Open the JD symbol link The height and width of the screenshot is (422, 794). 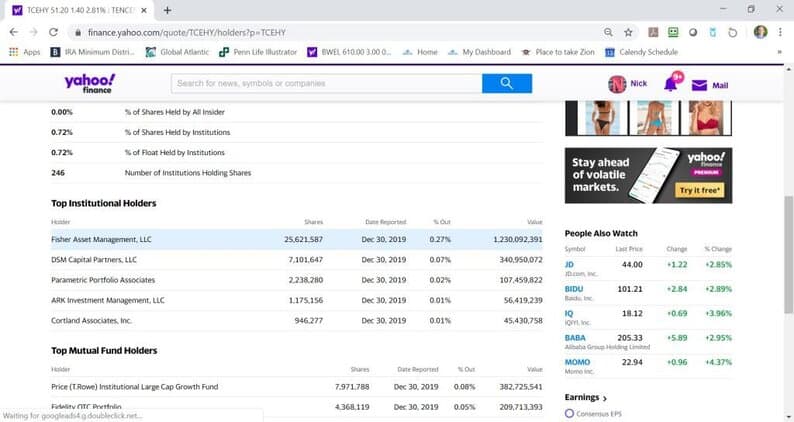click(x=569, y=264)
